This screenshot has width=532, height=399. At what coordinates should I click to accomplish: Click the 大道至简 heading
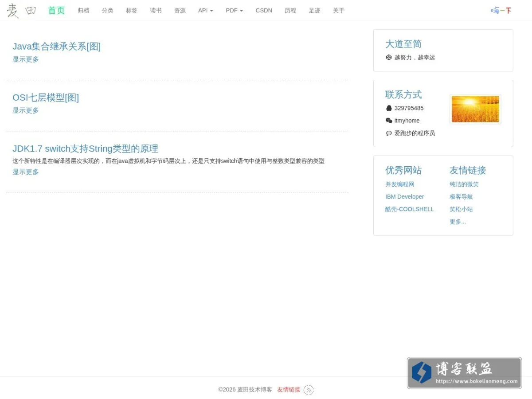(403, 44)
